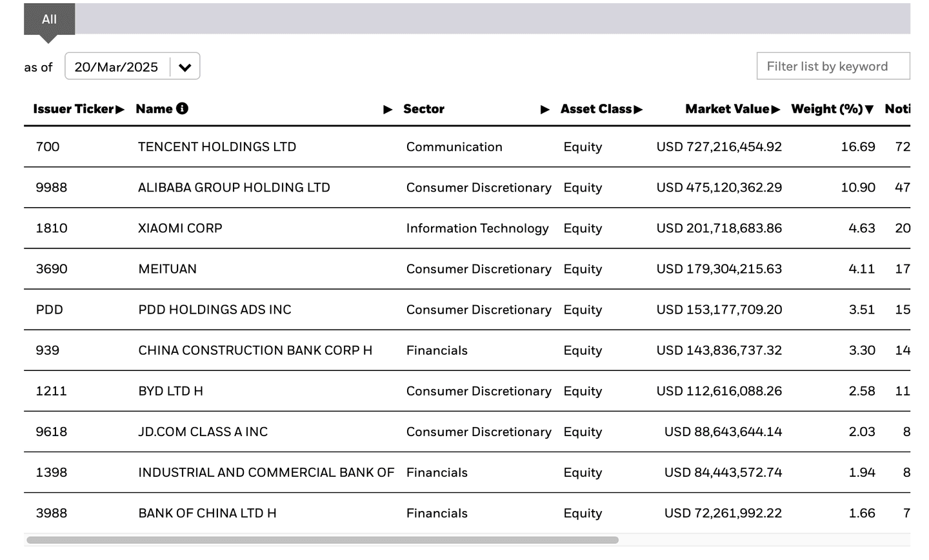Click the Sector column sort arrow
The image size is (929, 560).
click(x=545, y=110)
